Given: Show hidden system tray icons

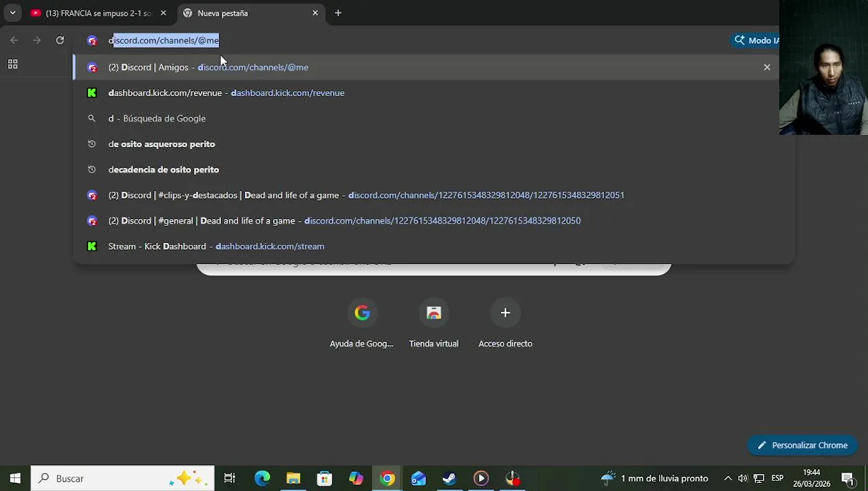Looking at the screenshot, I should click(727, 479).
